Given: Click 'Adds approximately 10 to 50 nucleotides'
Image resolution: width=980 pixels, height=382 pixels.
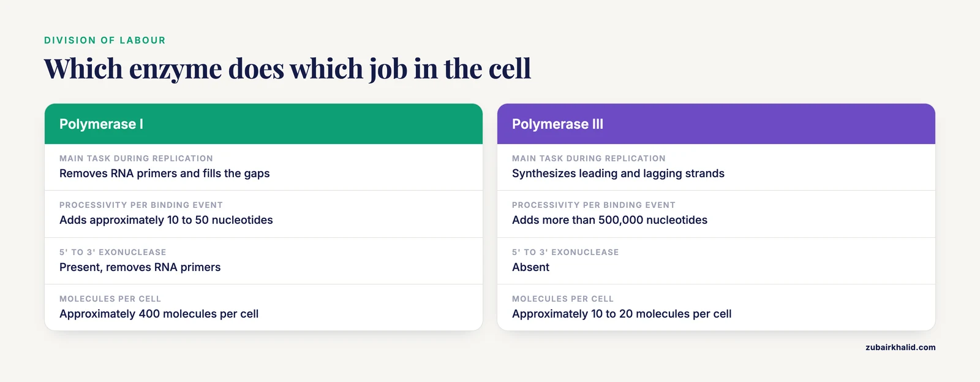Looking at the screenshot, I should click(166, 220).
